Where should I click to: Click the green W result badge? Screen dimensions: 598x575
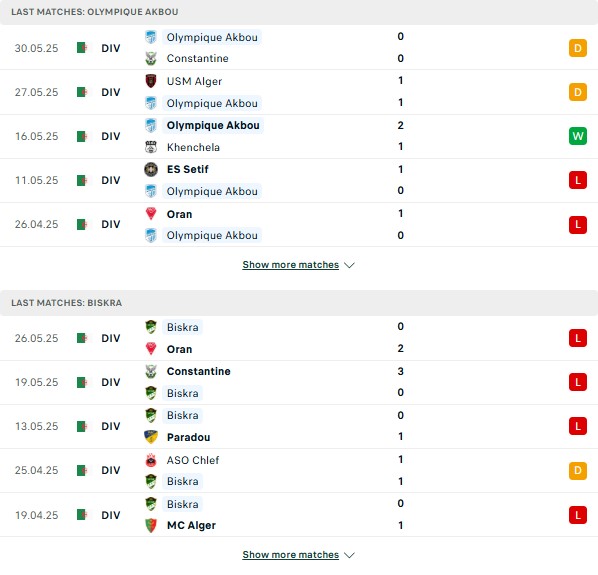tap(578, 136)
